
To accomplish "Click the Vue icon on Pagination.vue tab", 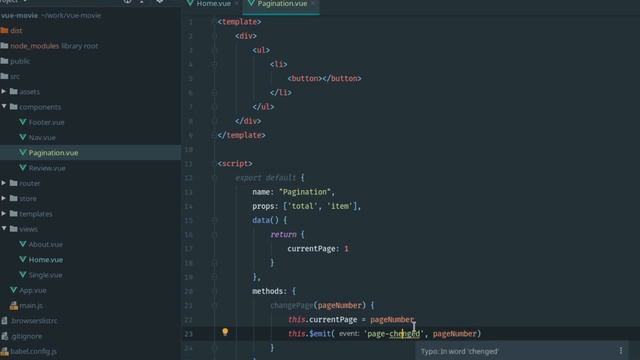I will 251,3.
